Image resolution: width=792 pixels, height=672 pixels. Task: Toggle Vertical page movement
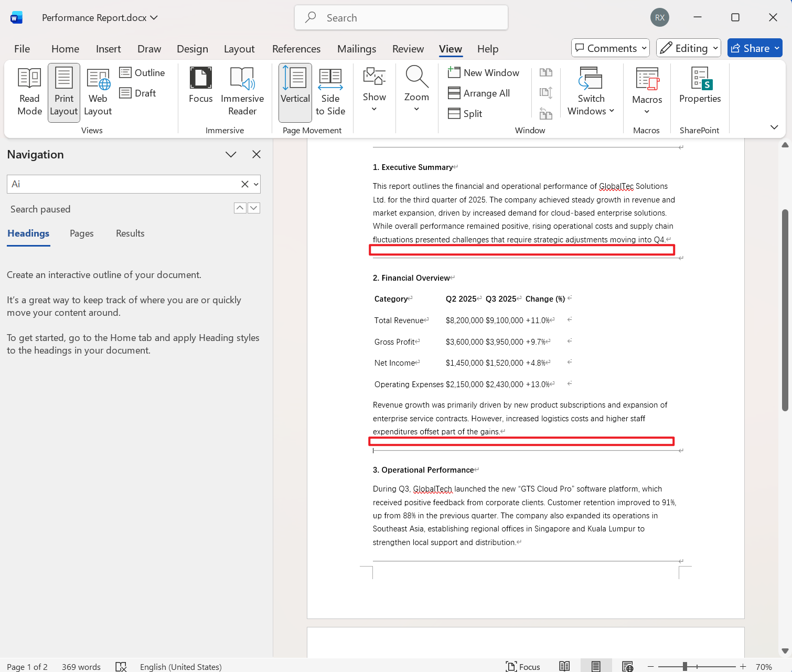[x=295, y=92]
